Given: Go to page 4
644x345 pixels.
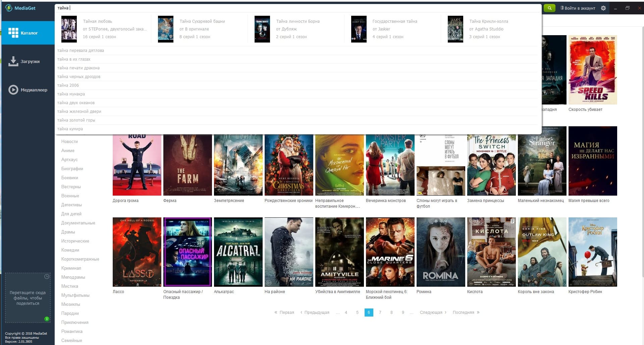Looking at the screenshot, I should tap(346, 313).
